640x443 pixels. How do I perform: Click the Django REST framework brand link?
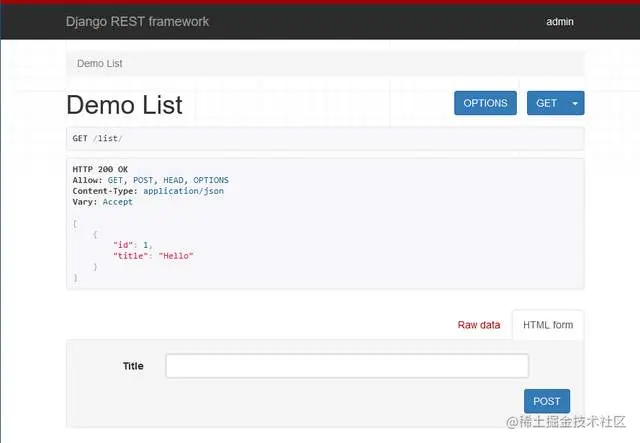137,22
